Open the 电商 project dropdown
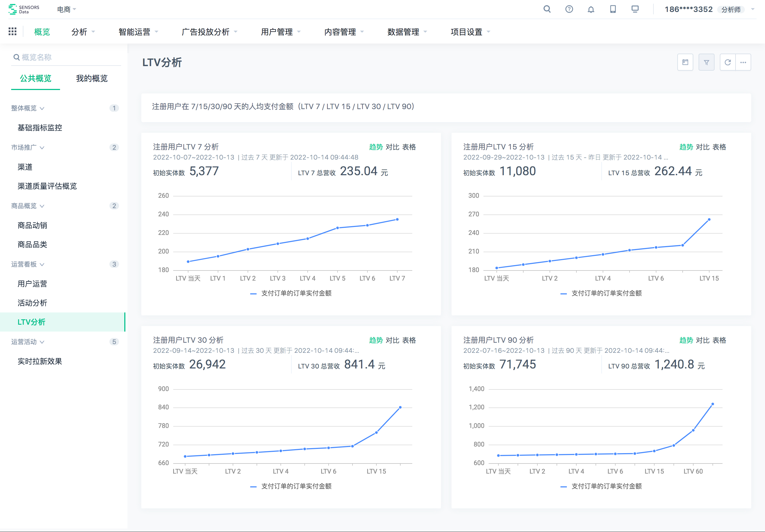The image size is (765, 532). tap(66, 9)
